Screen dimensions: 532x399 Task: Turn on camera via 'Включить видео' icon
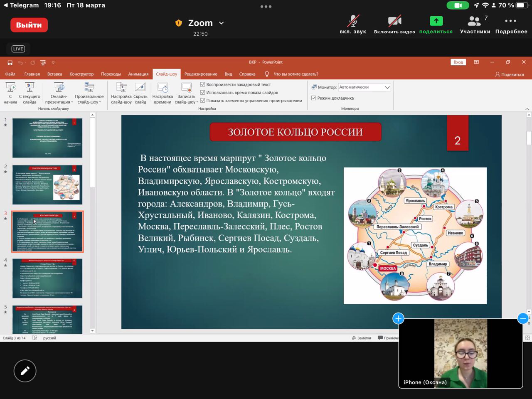click(394, 22)
